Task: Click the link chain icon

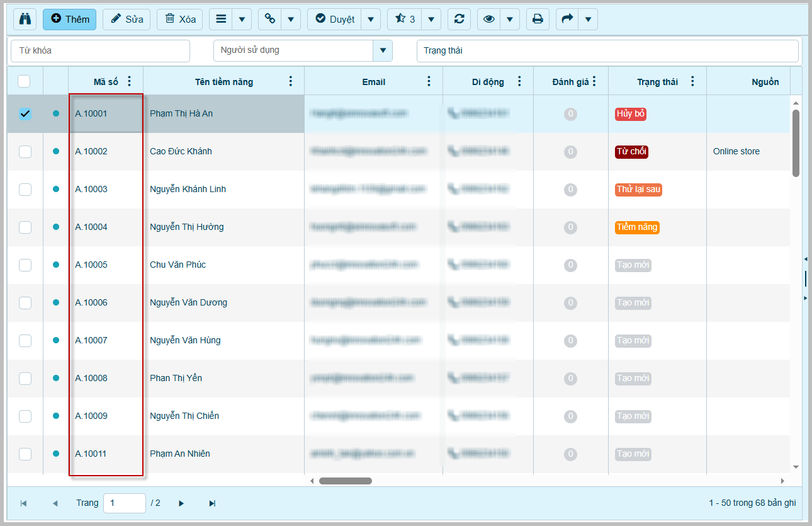Action: (x=270, y=19)
